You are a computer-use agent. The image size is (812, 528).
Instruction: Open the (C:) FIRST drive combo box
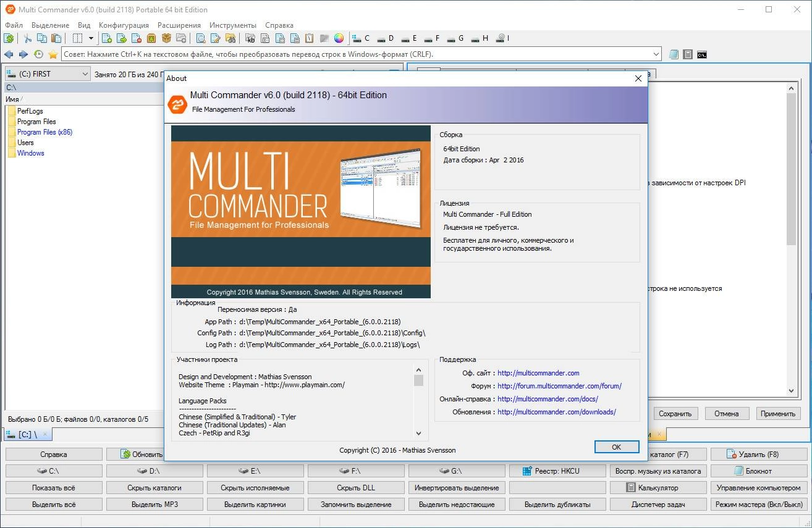(48, 74)
